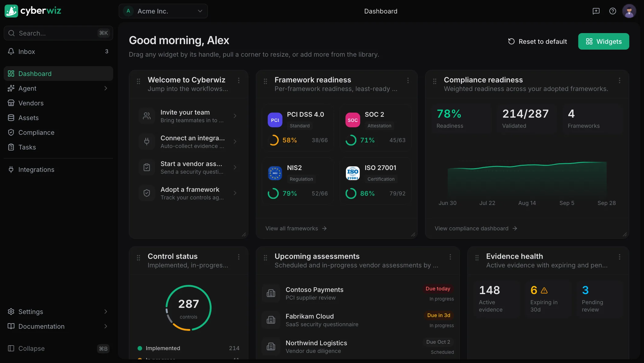Click the Cyberwiz logo icon
The width and height of the screenshot is (644, 363).
[x=11, y=11]
